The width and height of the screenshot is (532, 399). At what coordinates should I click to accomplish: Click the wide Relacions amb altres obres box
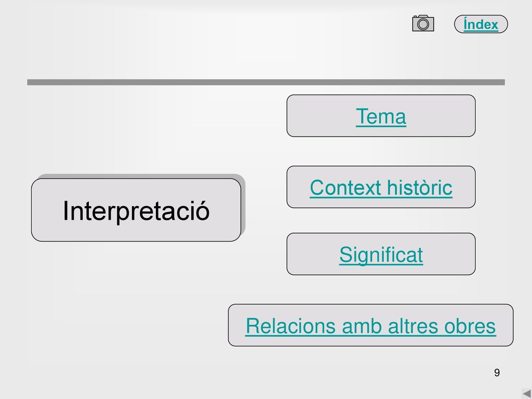(x=370, y=325)
